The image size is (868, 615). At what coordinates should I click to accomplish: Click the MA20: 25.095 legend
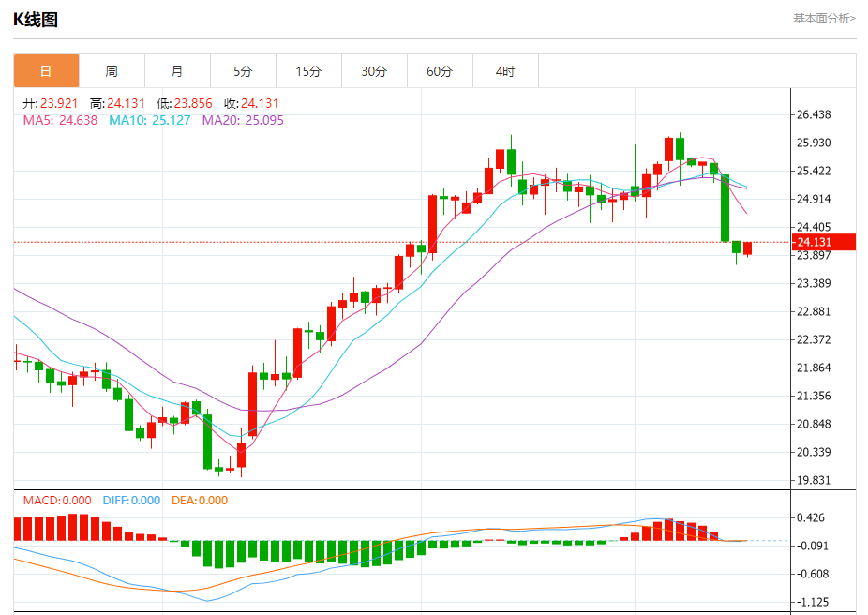(243, 120)
